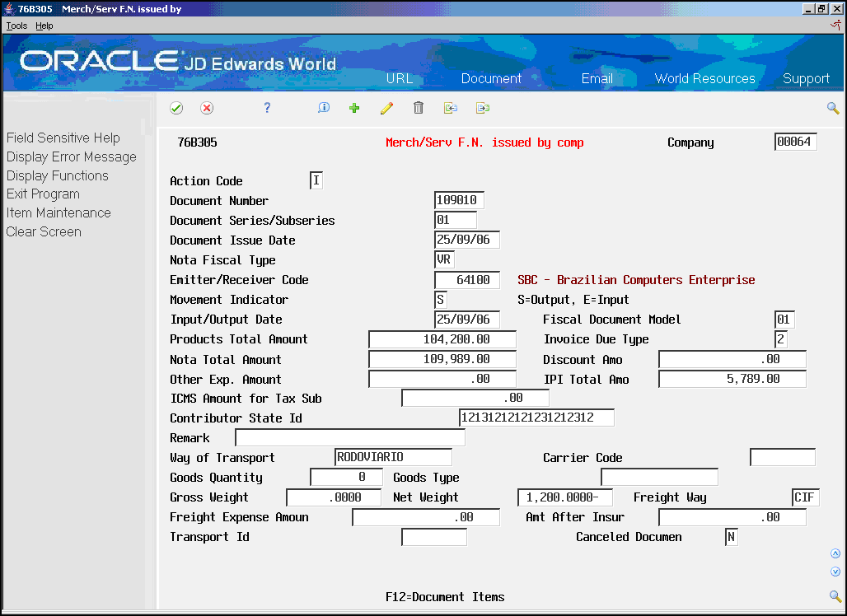This screenshot has height=616, width=847.
Task: Click the Movement Indicator field
Action: click(440, 300)
